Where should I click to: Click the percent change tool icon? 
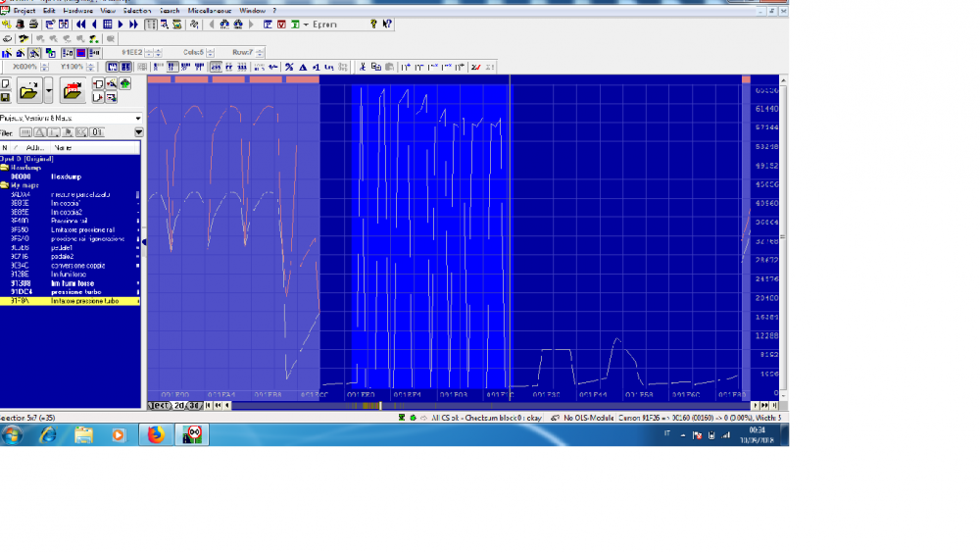(x=289, y=67)
